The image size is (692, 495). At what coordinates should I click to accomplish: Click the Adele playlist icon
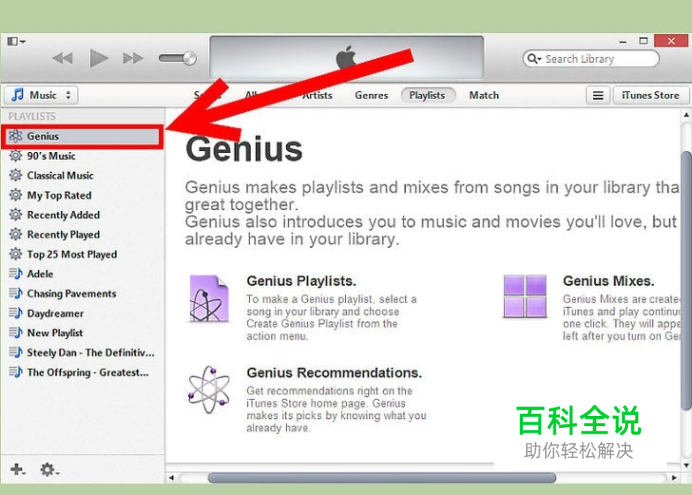(15, 274)
